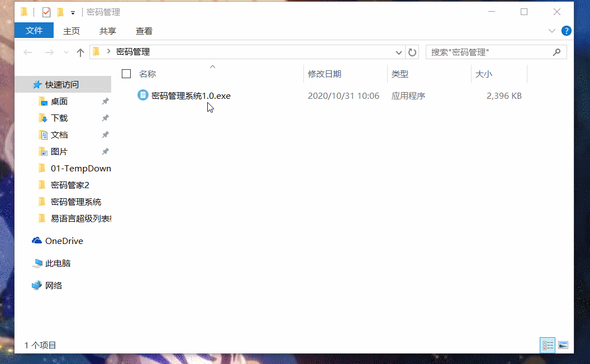This screenshot has width=590, height=364.
Task: Switch to the 查看 ribbon tab
Action: click(x=144, y=31)
